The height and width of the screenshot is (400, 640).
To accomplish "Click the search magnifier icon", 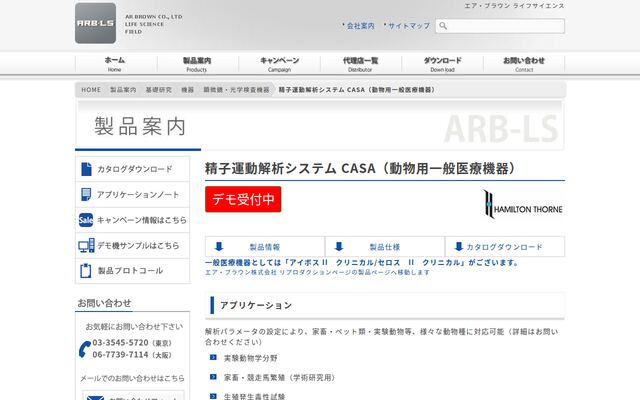I will point(443,26).
